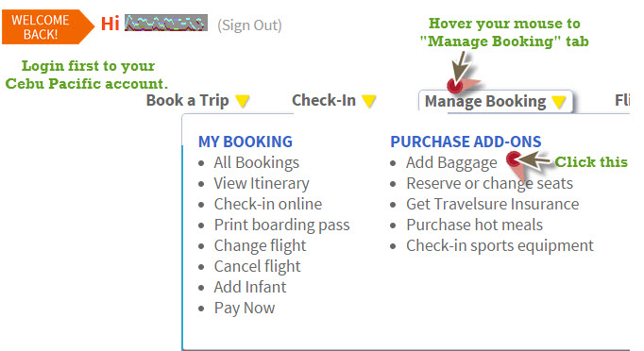The width and height of the screenshot is (644, 351).
Task: Open the Manage Booking dropdown arrow
Action: coord(559,102)
